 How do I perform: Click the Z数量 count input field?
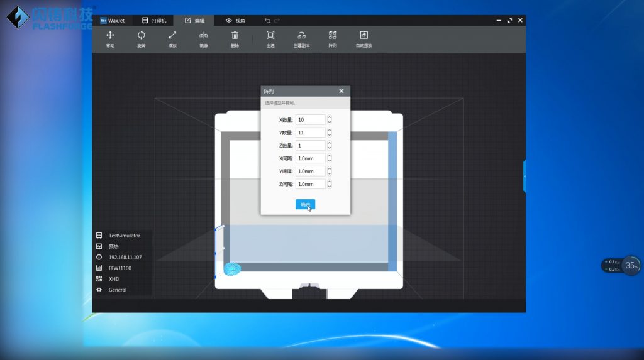[310, 146]
